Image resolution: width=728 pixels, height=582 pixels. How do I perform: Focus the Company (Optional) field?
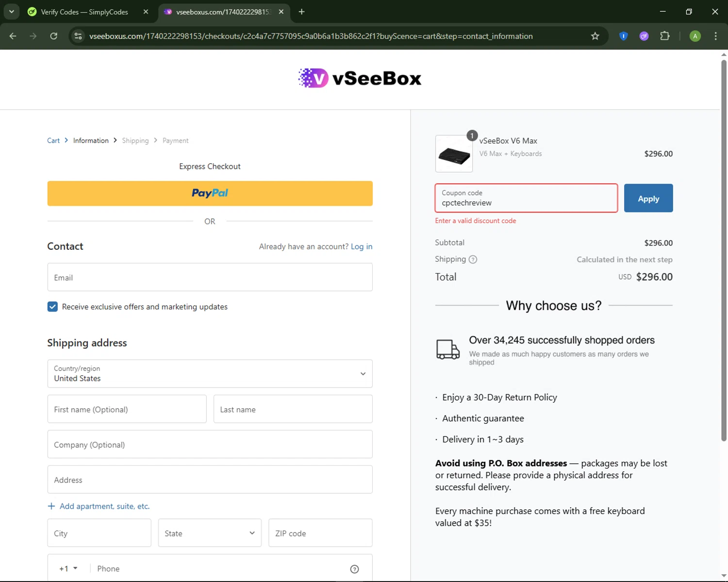pyautogui.click(x=210, y=444)
